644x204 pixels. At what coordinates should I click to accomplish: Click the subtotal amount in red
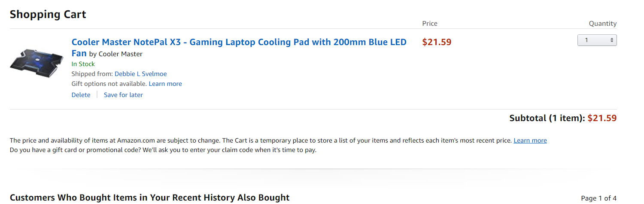pyautogui.click(x=602, y=118)
